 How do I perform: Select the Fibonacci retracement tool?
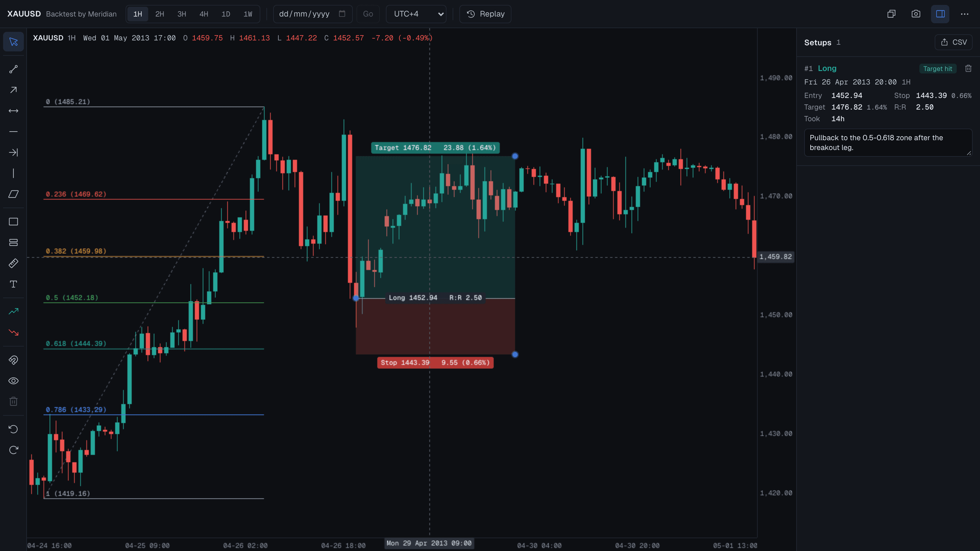[13, 243]
